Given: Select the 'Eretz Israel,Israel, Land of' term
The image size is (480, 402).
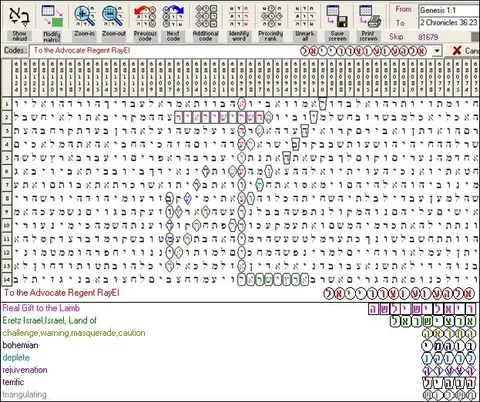Looking at the screenshot, I should coord(50,321).
